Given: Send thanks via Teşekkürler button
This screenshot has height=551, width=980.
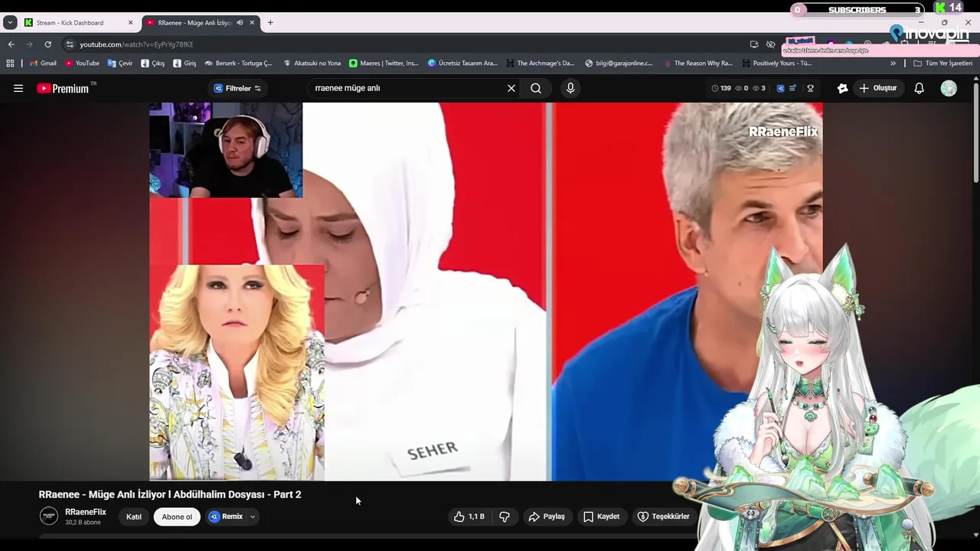Looking at the screenshot, I should (x=664, y=517).
